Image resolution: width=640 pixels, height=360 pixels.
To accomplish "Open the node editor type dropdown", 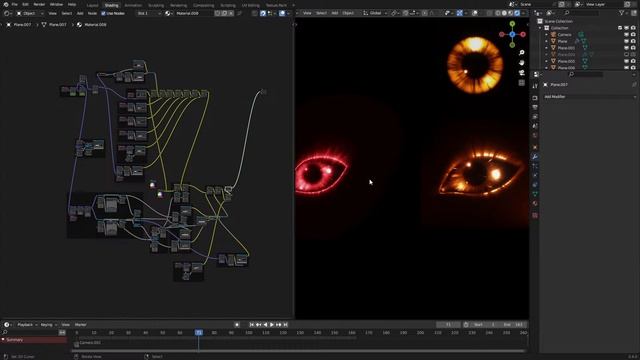I will click(x=8, y=13).
